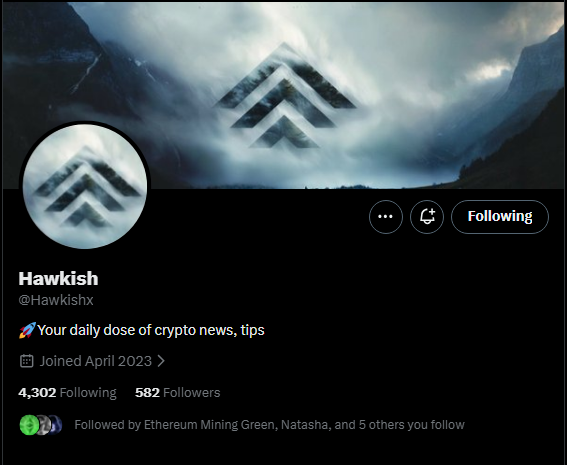Image resolution: width=567 pixels, height=465 pixels.
Task: Turn on notifications with the bell icon
Action: click(x=427, y=217)
